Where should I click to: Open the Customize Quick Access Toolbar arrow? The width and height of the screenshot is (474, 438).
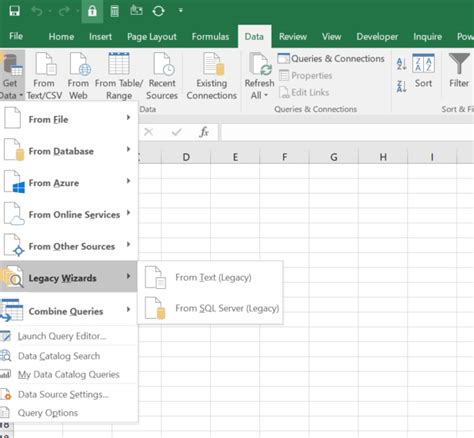(x=180, y=11)
